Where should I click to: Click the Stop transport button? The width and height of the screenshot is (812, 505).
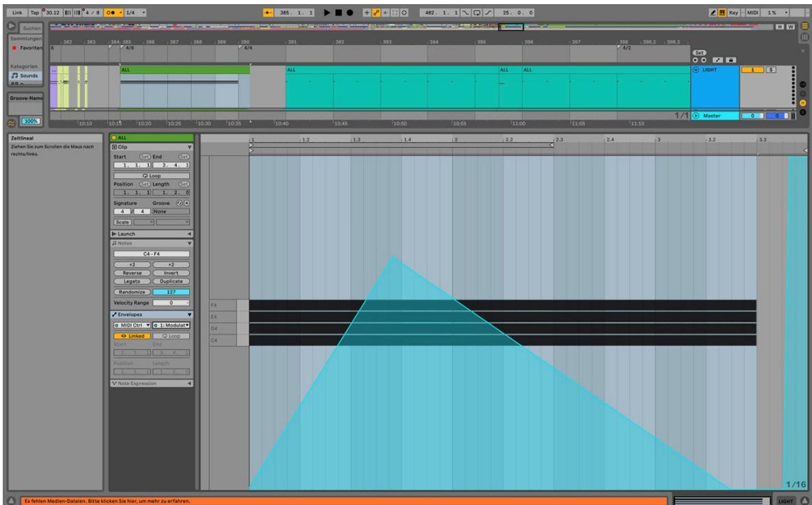[x=338, y=12]
